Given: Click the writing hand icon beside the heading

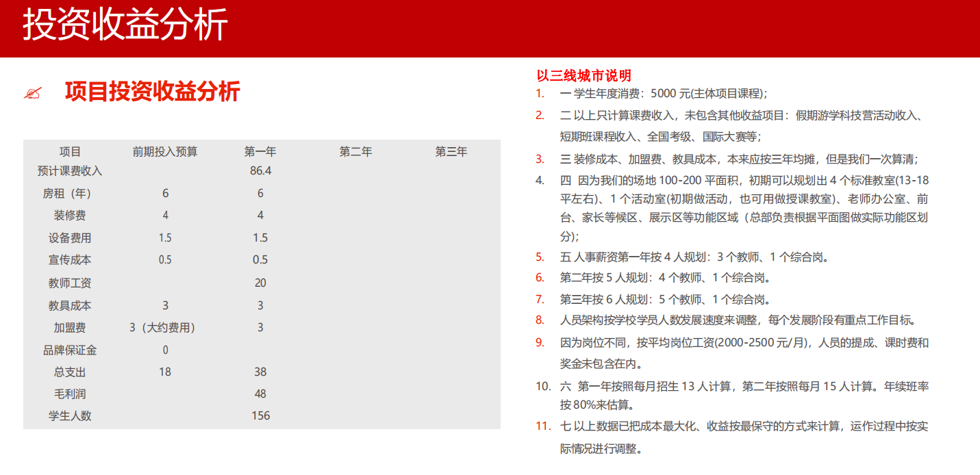Looking at the screenshot, I should [33, 93].
